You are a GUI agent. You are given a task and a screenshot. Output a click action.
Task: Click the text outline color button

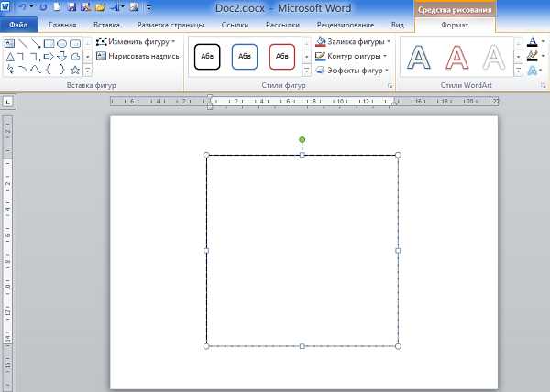[532, 56]
